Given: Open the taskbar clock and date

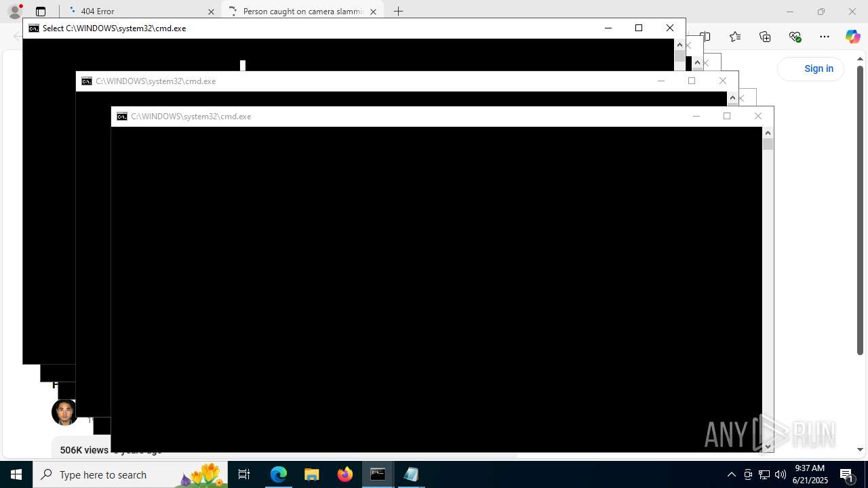Looking at the screenshot, I should tap(810, 474).
